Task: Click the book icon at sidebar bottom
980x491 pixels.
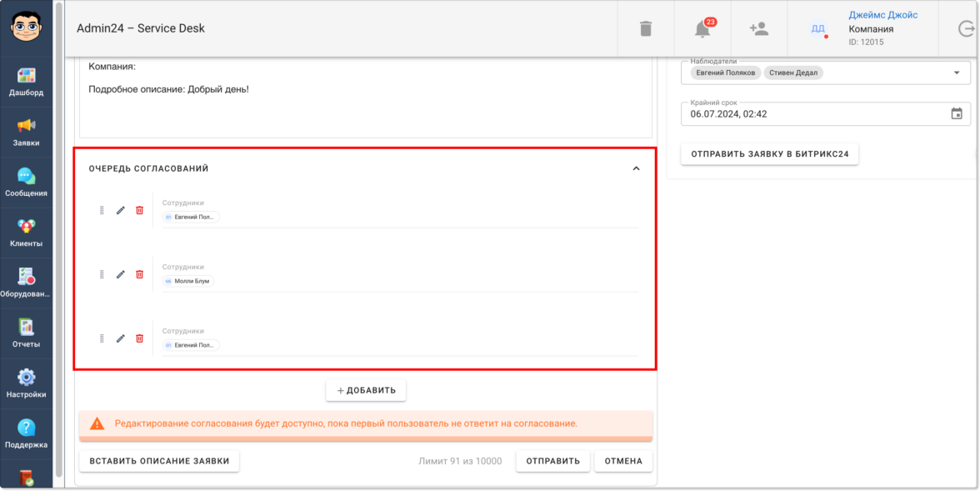Action: click(27, 478)
